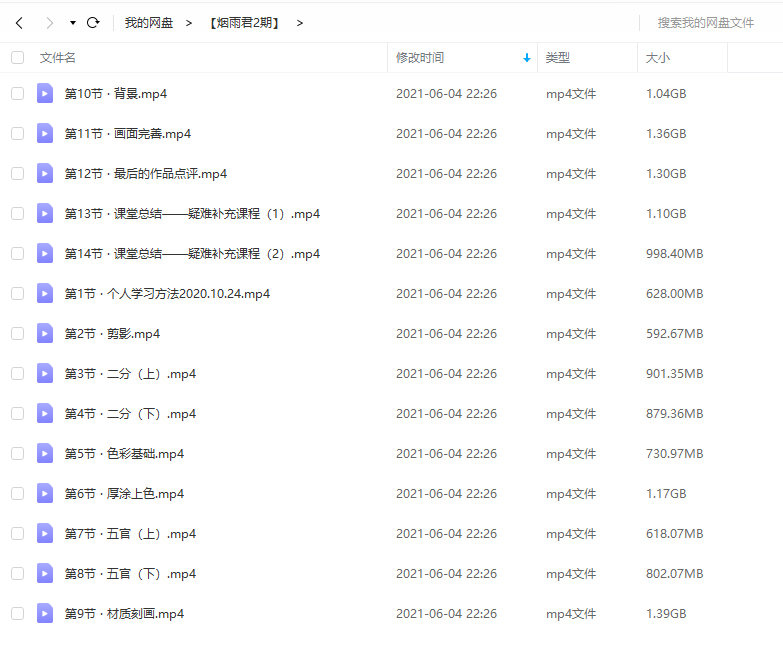This screenshot has width=783, height=654.
Task: Click video icon for 第12节·最后的作品点评.mp4
Action: tap(45, 173)
